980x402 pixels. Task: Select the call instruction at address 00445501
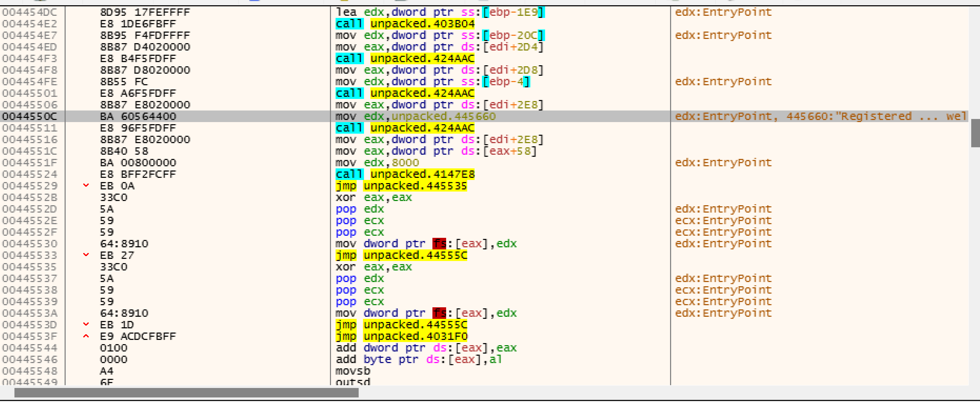coord(405,93)
